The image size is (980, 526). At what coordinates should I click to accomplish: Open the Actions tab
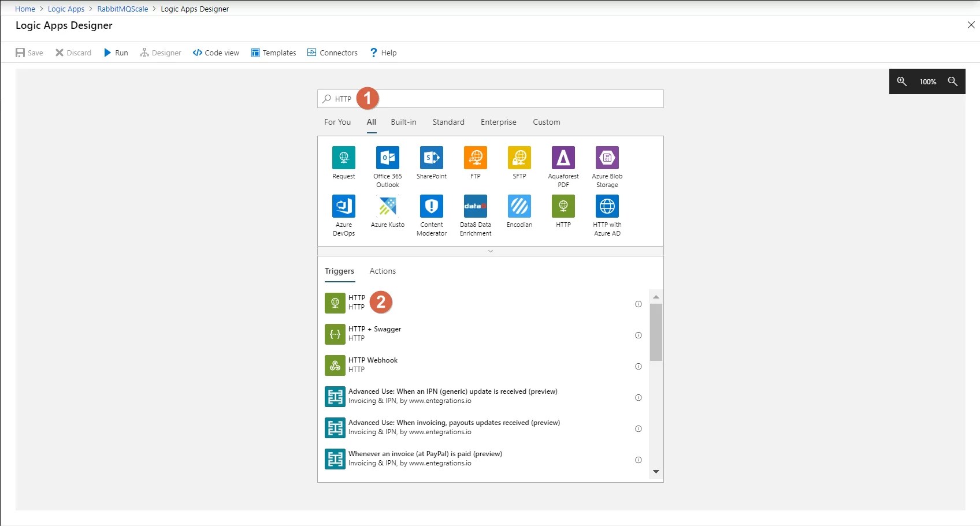pyautogui.click(x=383, y=271)
